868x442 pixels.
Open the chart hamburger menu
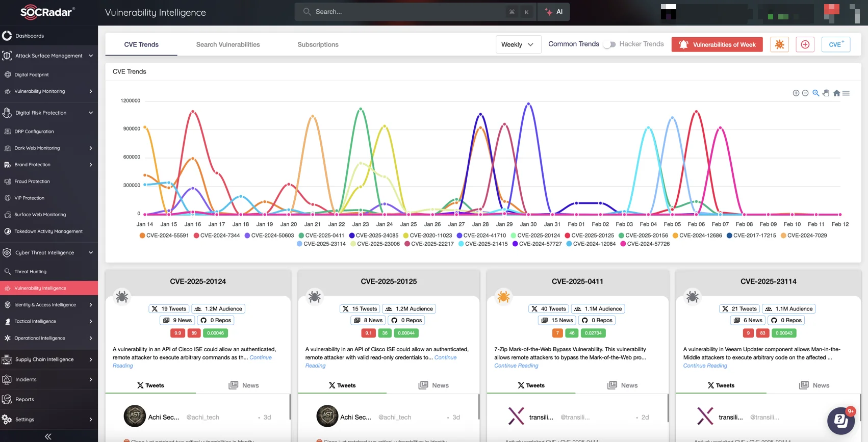click(x=846, y=93)
